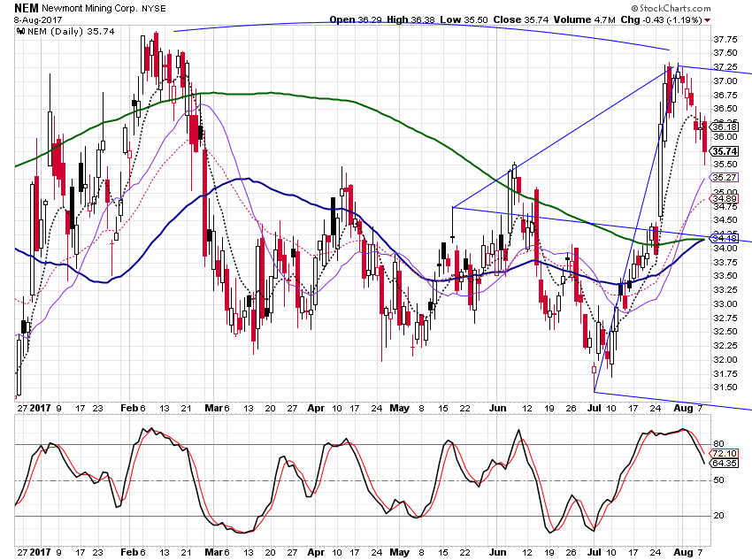Click the Jun label on the stochastic panel date axis
752x560 pixels.
pos(498,552)
